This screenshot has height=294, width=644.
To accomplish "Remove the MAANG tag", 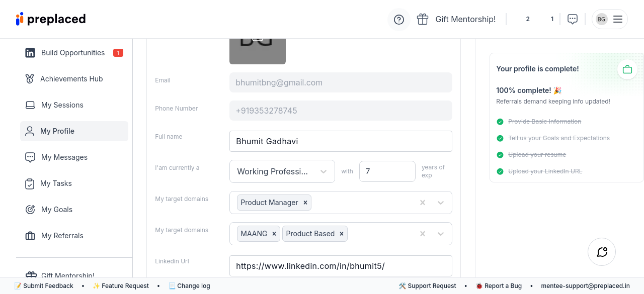I will tap(274, 234).
